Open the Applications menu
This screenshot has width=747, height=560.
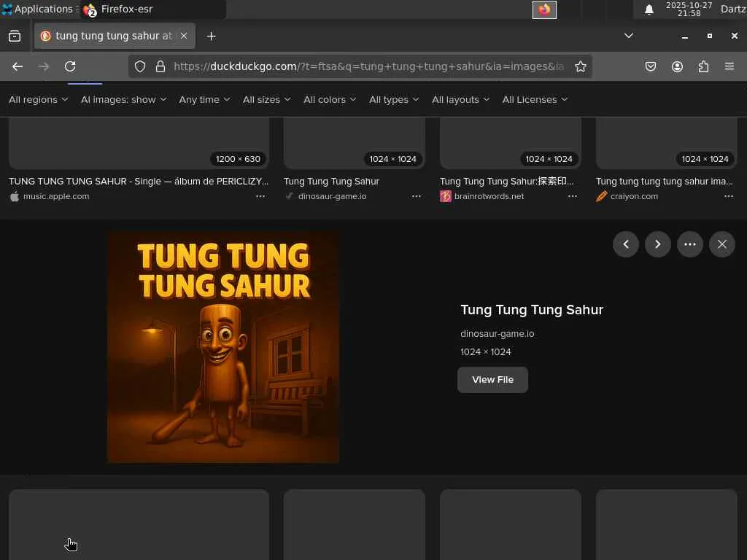click(40, 9)
